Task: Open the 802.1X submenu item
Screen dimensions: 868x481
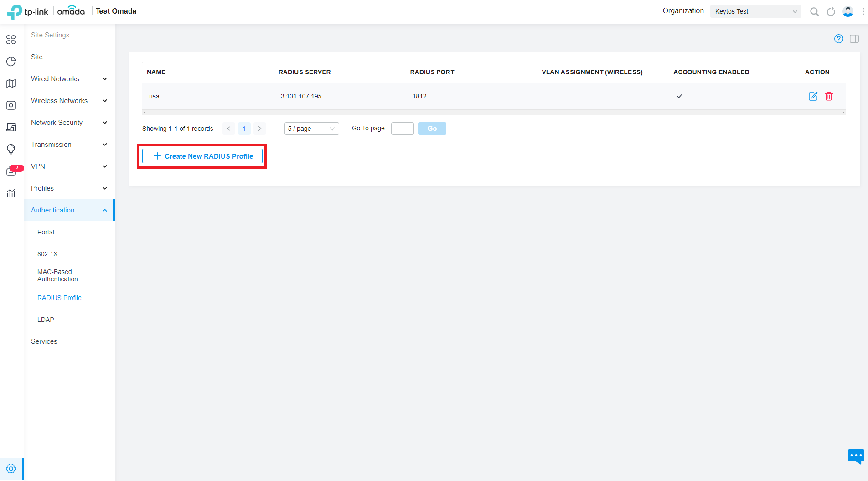Action: pyautogui.click(x=47, y=254)
